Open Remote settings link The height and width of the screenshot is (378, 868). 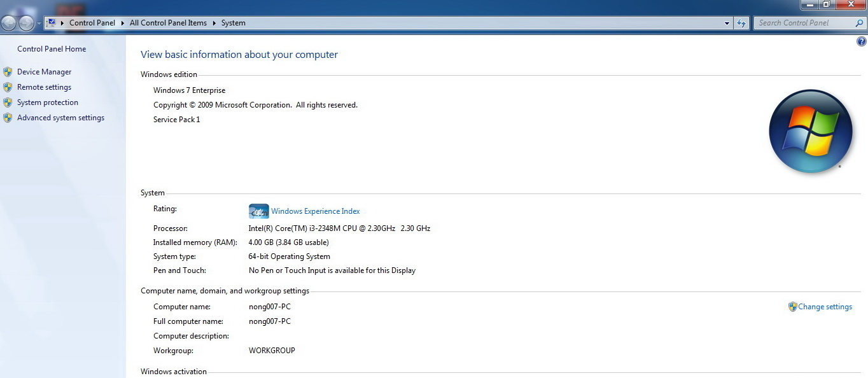point(44,87)
